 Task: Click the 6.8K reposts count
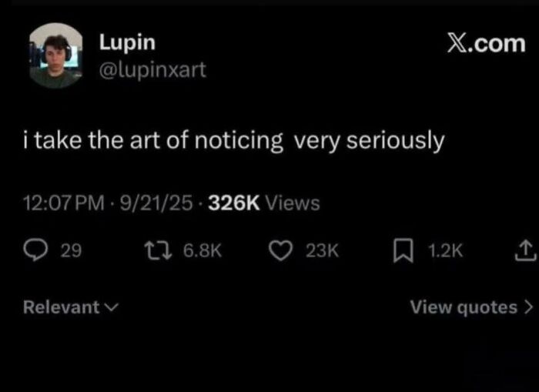click(203, 250)
